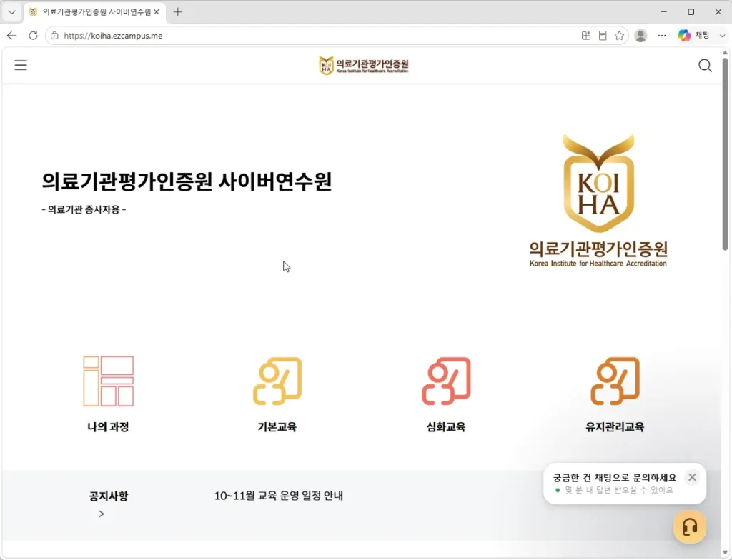732x560 pixels.
Task: Click the 궁금한 건 채팅으로 문의하세요 message
Action: point(614,477)
